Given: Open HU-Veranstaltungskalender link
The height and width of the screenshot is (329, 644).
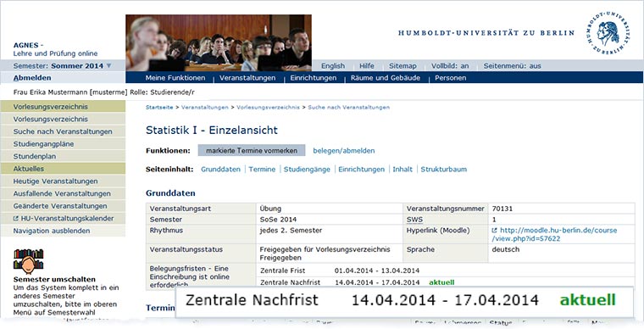Looking at the screenshot, I should point(67,219).
